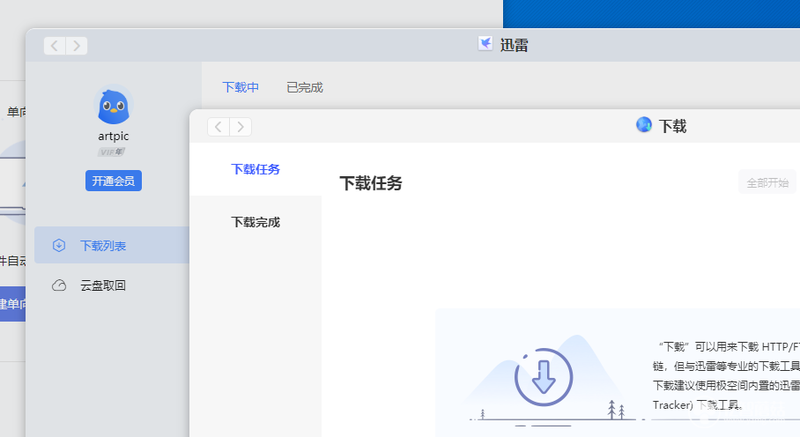Image resolution: width=800 pixels, height=437 pixels.
Task: Go back in the 迅雷 window
Action: tap(55, 46)
